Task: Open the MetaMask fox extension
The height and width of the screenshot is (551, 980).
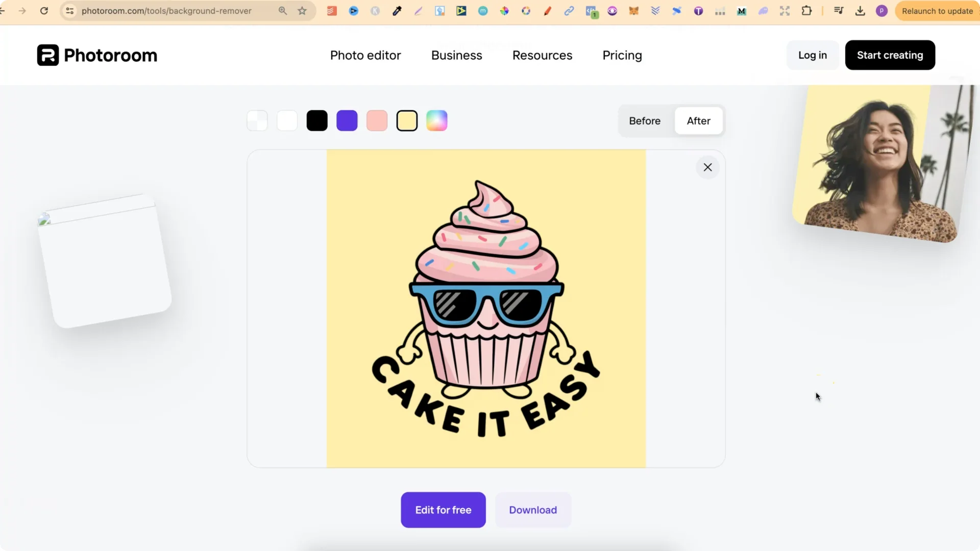Action: click(x=634, y=11)
